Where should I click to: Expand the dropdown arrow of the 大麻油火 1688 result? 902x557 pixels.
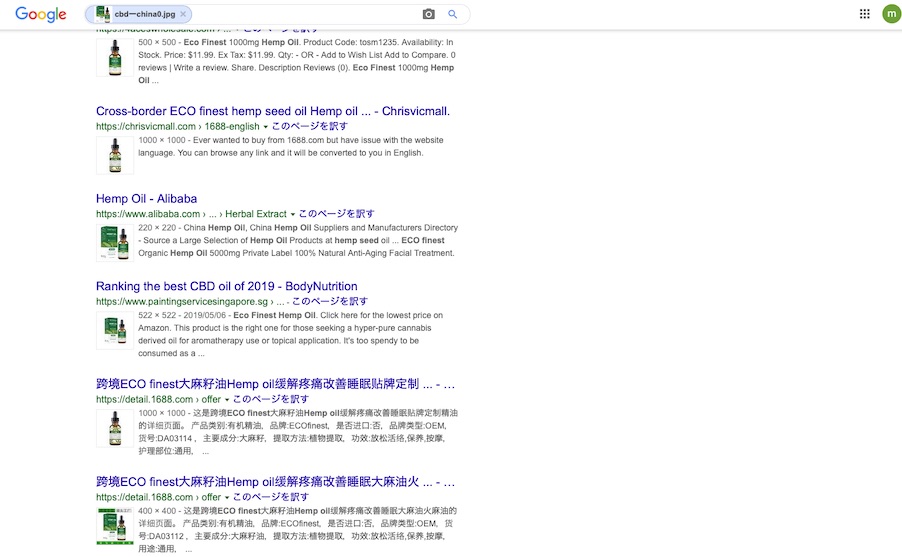227,497
